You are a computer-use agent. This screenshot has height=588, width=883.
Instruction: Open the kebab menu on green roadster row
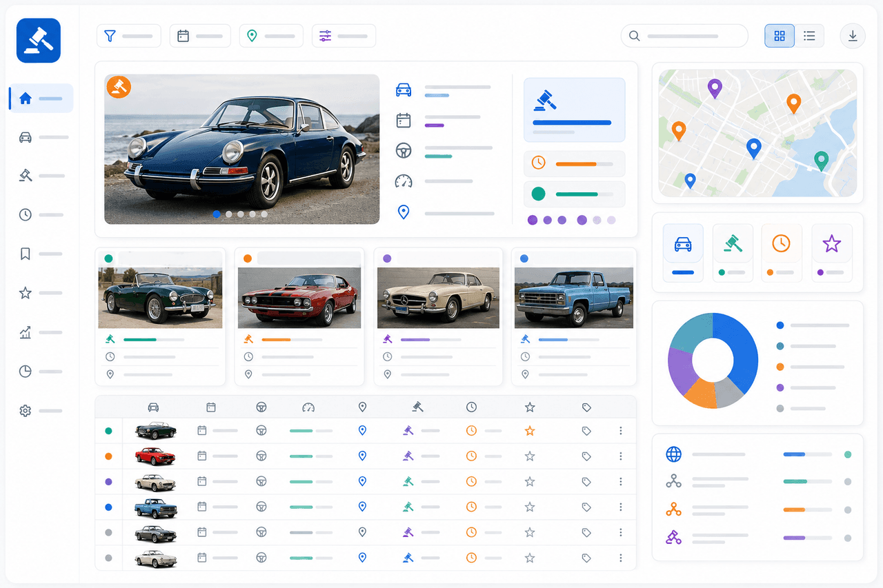621,431
